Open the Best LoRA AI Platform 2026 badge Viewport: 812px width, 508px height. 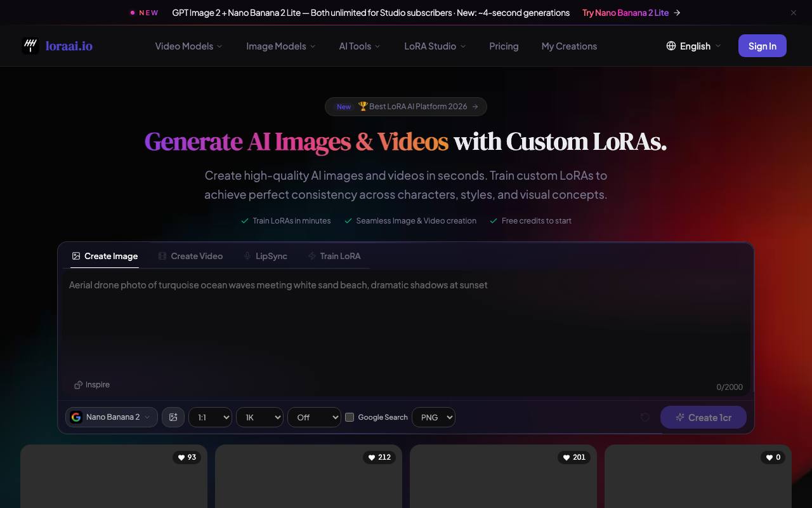[406, 107]
